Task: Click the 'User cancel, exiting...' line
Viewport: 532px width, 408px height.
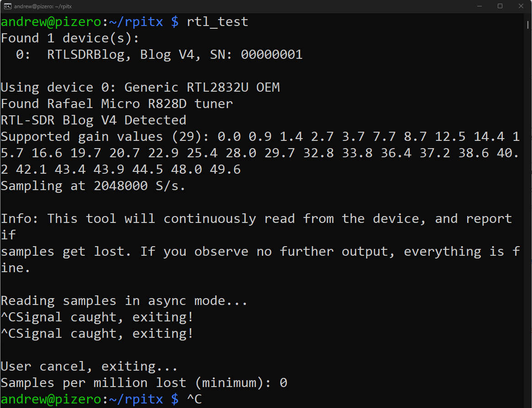Action: tap(89, 366)
